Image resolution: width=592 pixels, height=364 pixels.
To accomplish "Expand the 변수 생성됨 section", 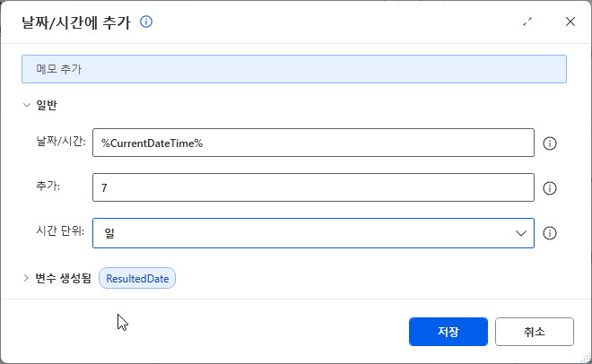I will (x=26, y=278).
